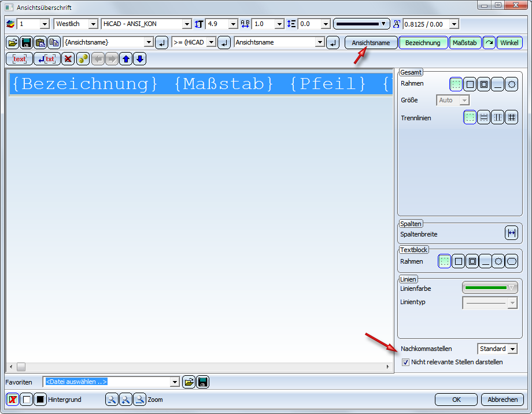
Task: Select transparent Hintergrund red X option
Action: [13, 400]
